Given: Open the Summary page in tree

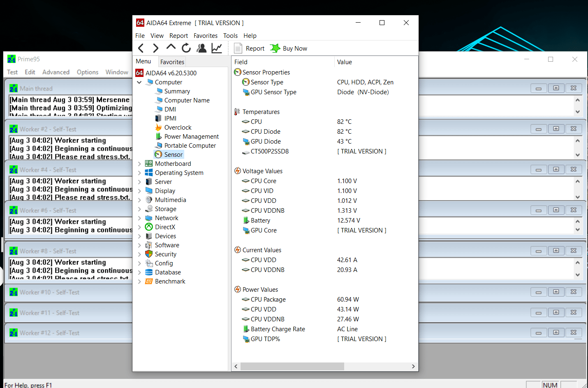Looking at the screenshot, I should [x=177, y=91].
